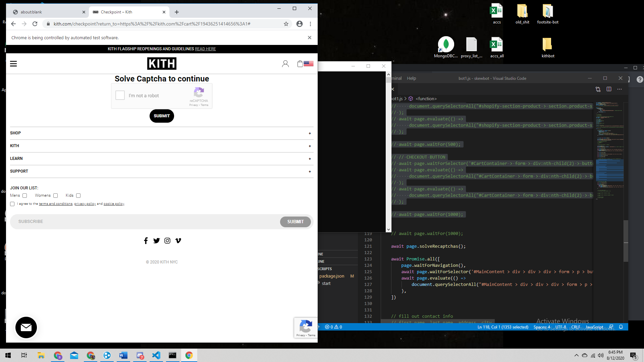Follow the READ HERE banner link
This screenshot has height=362, width=644.
[205, 49]
